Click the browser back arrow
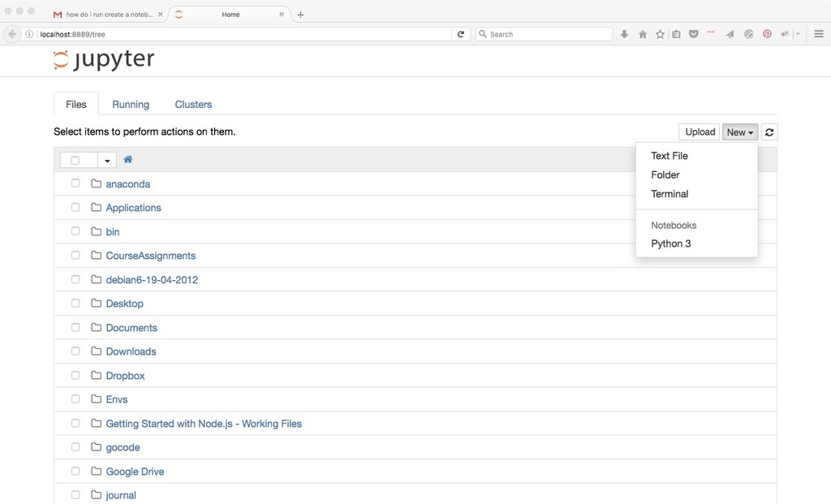Image resolution: width=831 pixels, height=504 pixels. (x=12, y=34)
